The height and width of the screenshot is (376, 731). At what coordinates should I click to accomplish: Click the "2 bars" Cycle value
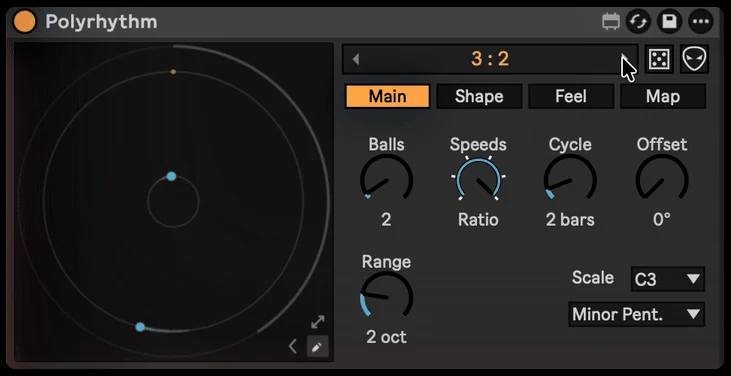tap(570, 220)
